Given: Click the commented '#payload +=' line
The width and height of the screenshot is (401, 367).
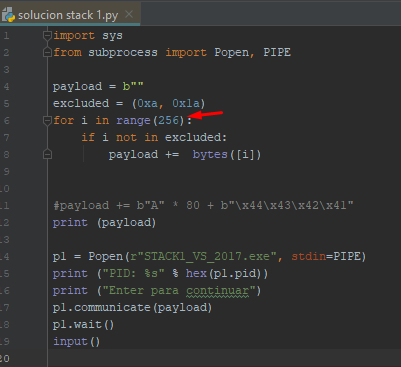Looking at the screenshot, I should click(x=203, y=205).
